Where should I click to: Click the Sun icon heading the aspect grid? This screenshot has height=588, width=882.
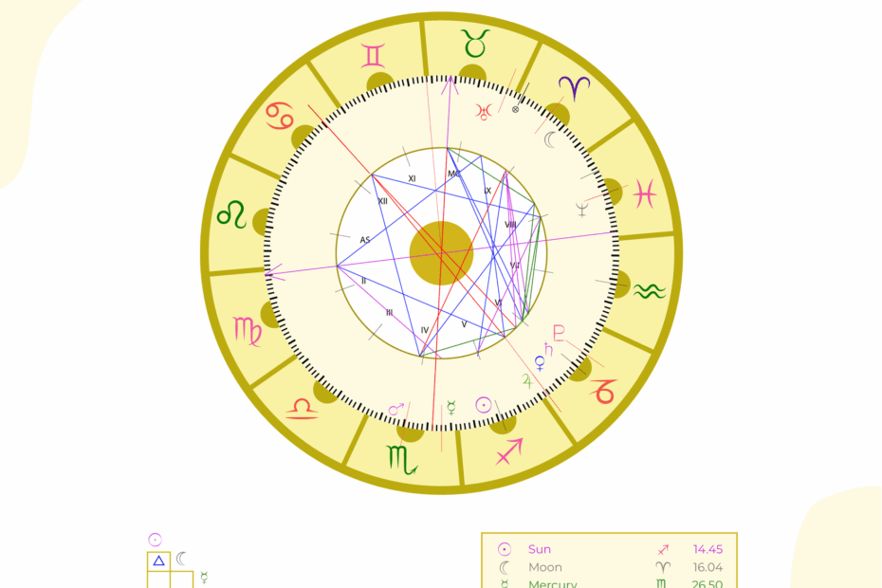pos(156,540)
